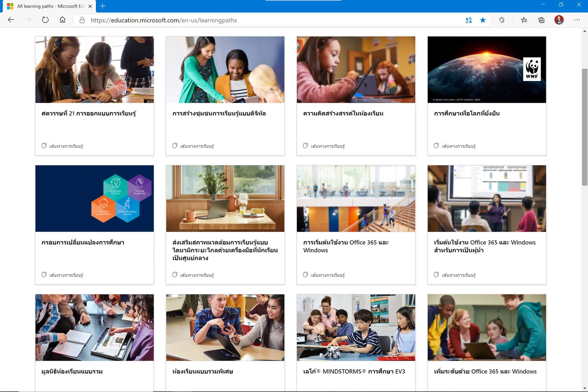Click badge icon under การศึกษาเพื่อโลกที่ยั่งยืน
Image resolution: width=588 pixels, height=392 pixels.
[436, 146]
